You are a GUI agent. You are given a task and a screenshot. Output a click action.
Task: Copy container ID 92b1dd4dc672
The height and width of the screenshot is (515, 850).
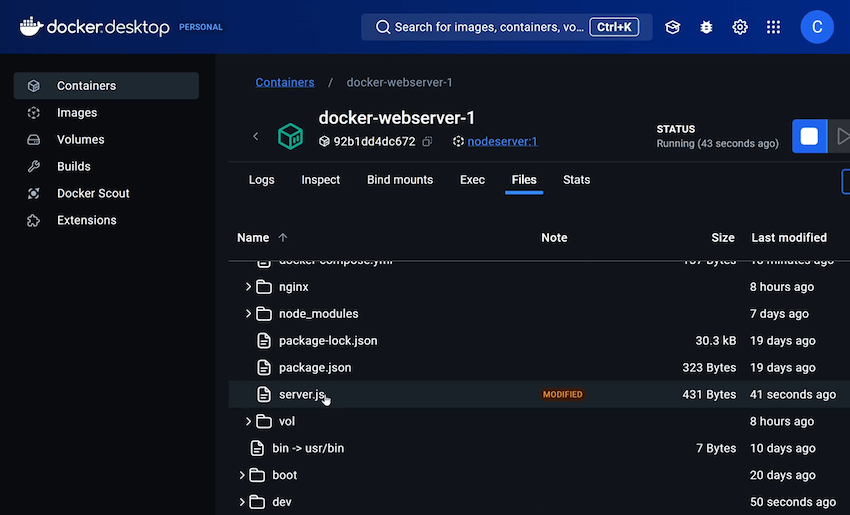(427, 141)
